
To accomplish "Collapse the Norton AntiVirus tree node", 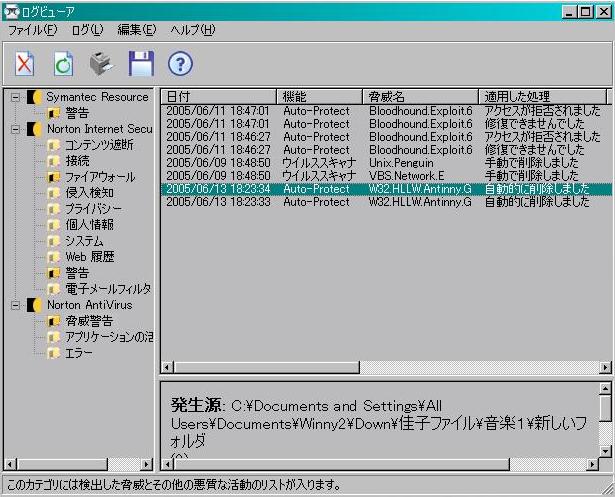I will 14,305.
